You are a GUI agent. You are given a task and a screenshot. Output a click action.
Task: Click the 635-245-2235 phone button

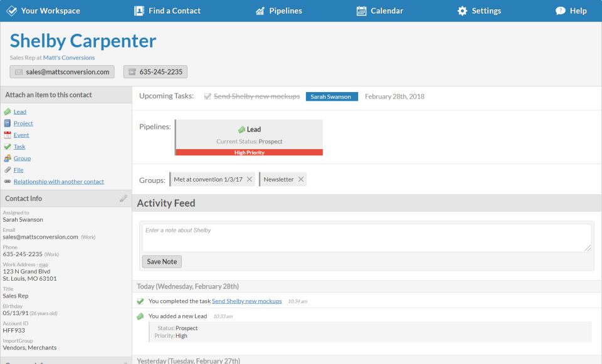coord(155,71)
